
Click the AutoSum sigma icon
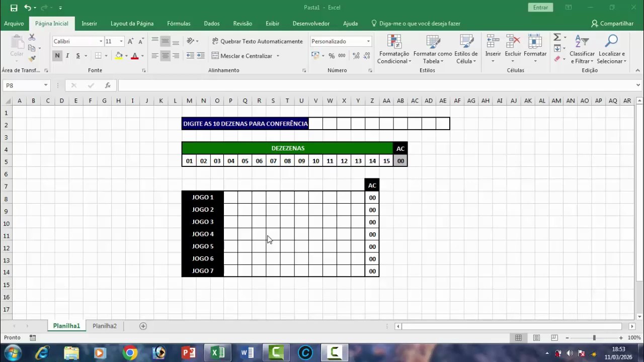click(557, 38)
